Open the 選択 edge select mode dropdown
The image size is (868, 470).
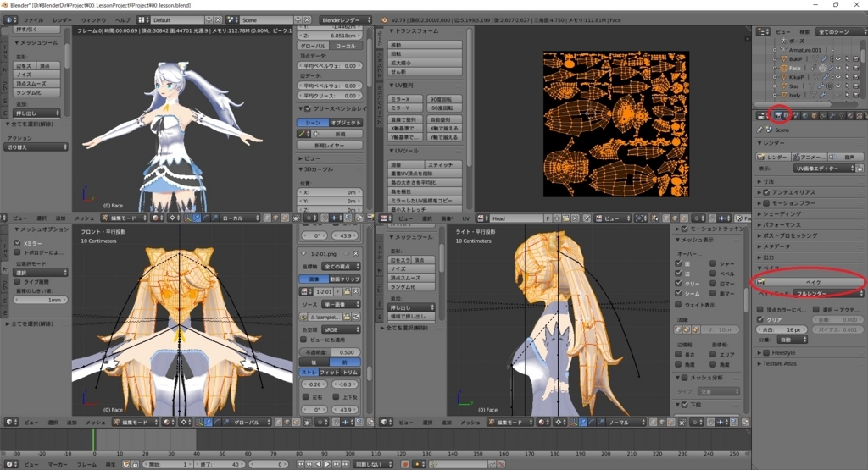pos(41,273)
